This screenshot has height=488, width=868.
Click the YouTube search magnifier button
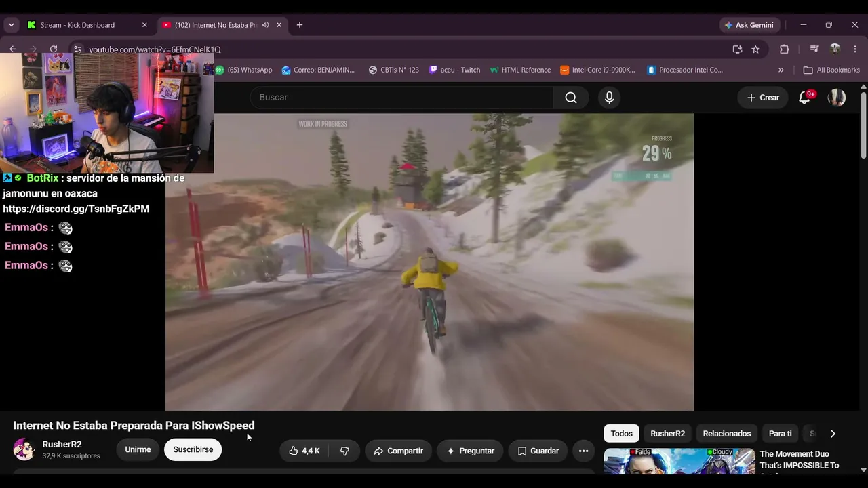[x=571, y=98]
